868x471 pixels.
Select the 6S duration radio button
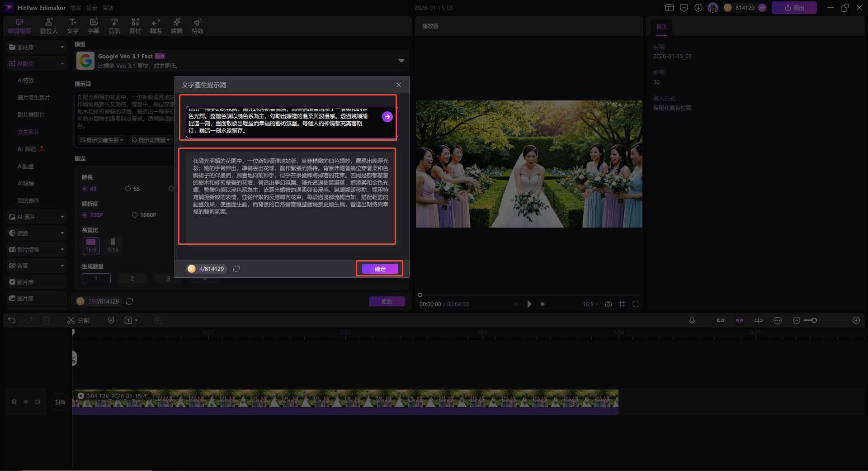point(128,189)
